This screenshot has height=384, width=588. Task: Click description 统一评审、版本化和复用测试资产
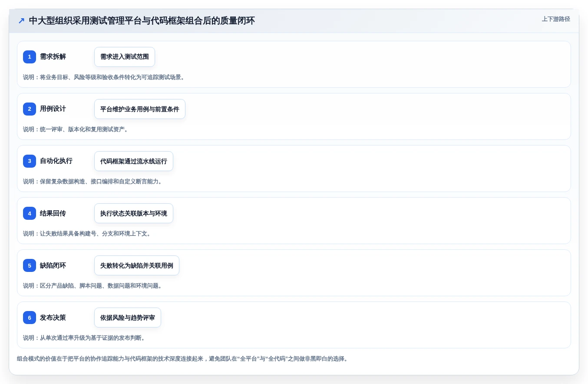[76, 129]
